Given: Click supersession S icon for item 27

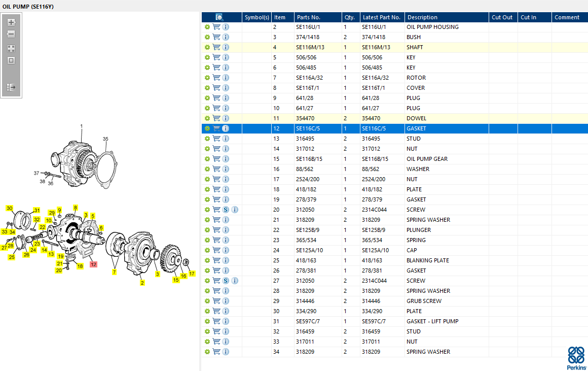Looking at the screenshot, I should point(226,281).
